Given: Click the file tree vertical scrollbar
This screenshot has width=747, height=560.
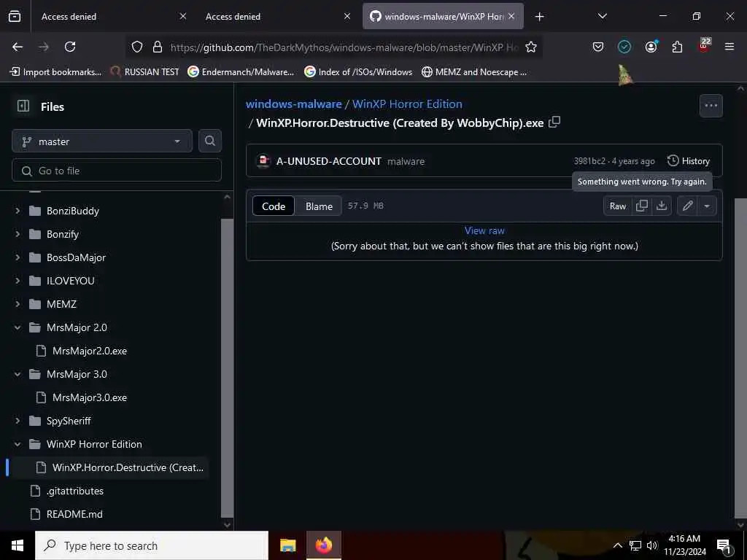Looking at the screenshot, I should click(x=228, y=367).
